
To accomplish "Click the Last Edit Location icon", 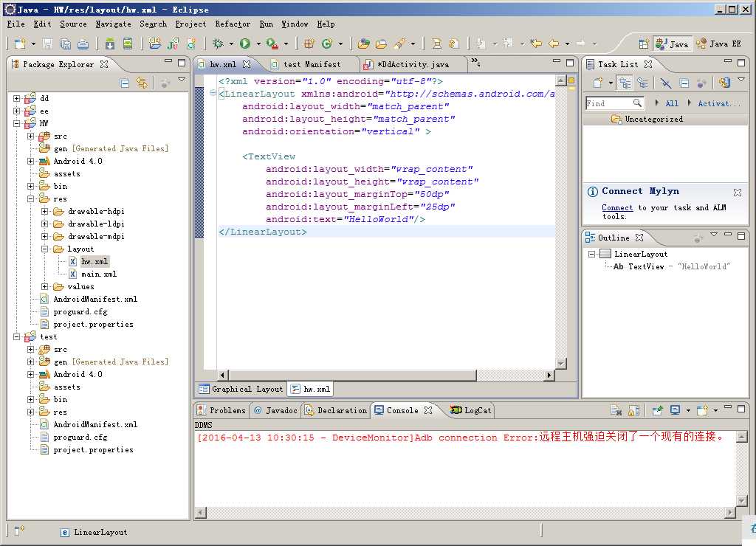I will pyautogui.click(x=536, y=44).
